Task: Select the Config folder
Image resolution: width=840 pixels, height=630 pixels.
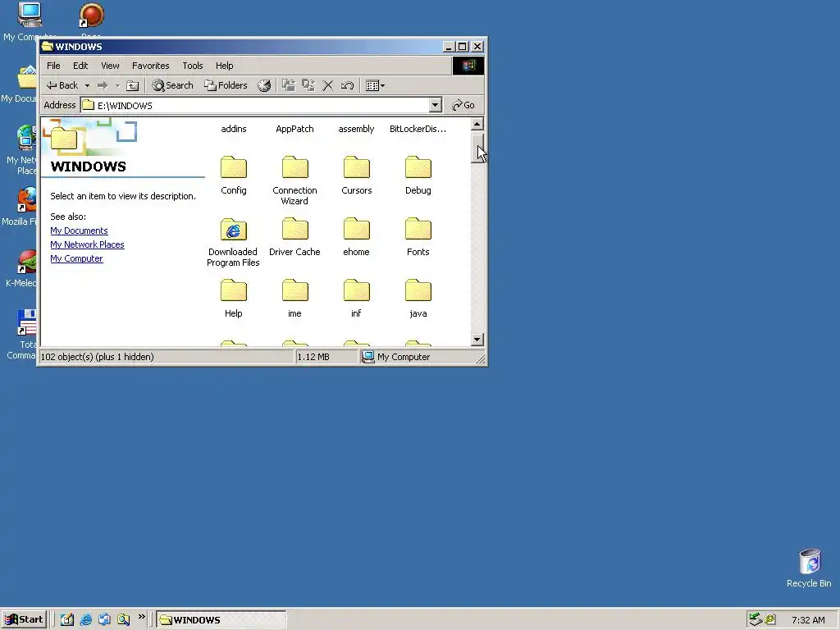Action: click(x=234, y=176)
